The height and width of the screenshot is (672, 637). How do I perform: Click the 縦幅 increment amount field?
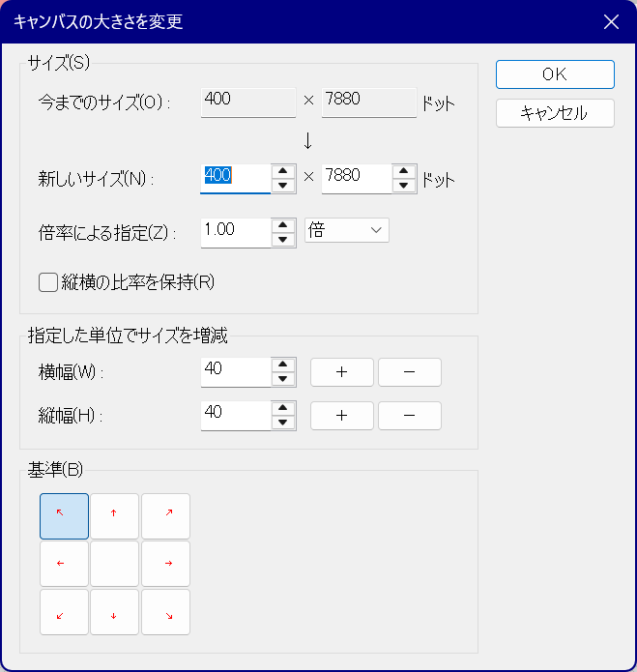[236, 415]
